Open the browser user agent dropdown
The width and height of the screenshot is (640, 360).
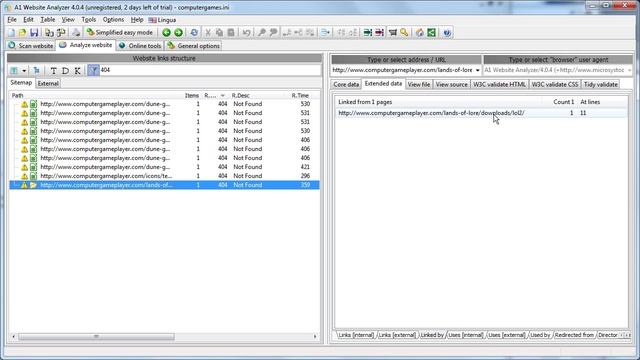629,70
